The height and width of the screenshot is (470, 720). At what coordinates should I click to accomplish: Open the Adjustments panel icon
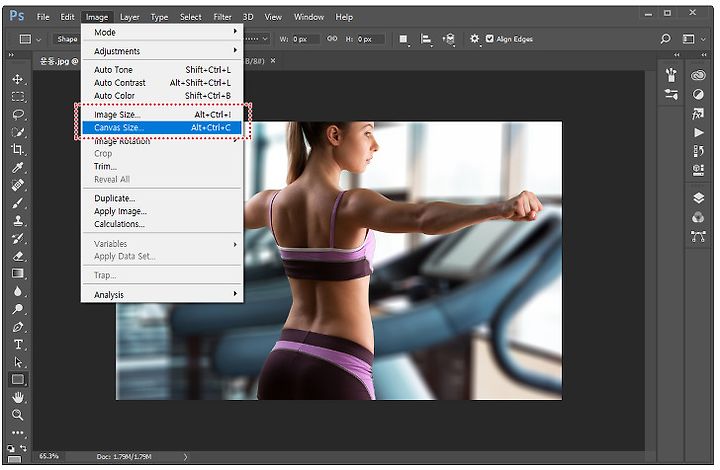pyautogui.click(x=698, y=94)
